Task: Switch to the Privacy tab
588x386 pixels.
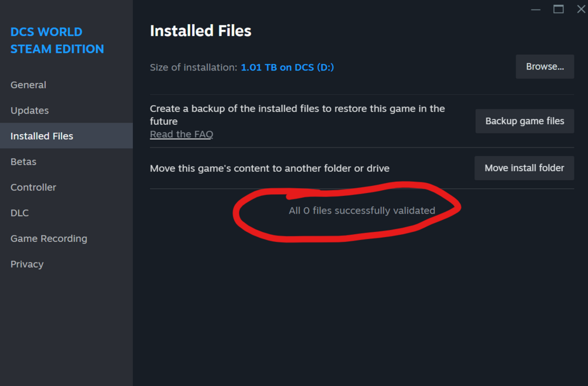Action: (x=27, y=264)
